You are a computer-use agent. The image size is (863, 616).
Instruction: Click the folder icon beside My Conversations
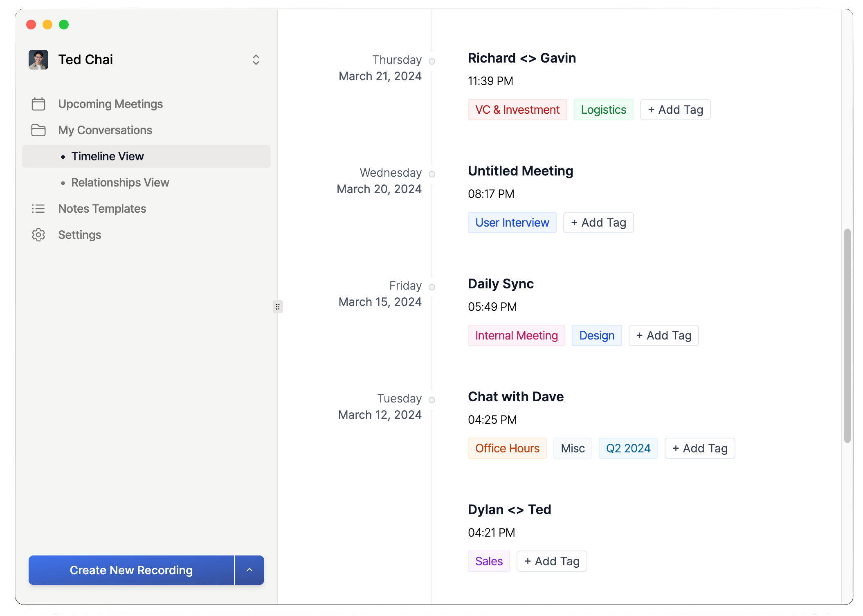(38, 130)
